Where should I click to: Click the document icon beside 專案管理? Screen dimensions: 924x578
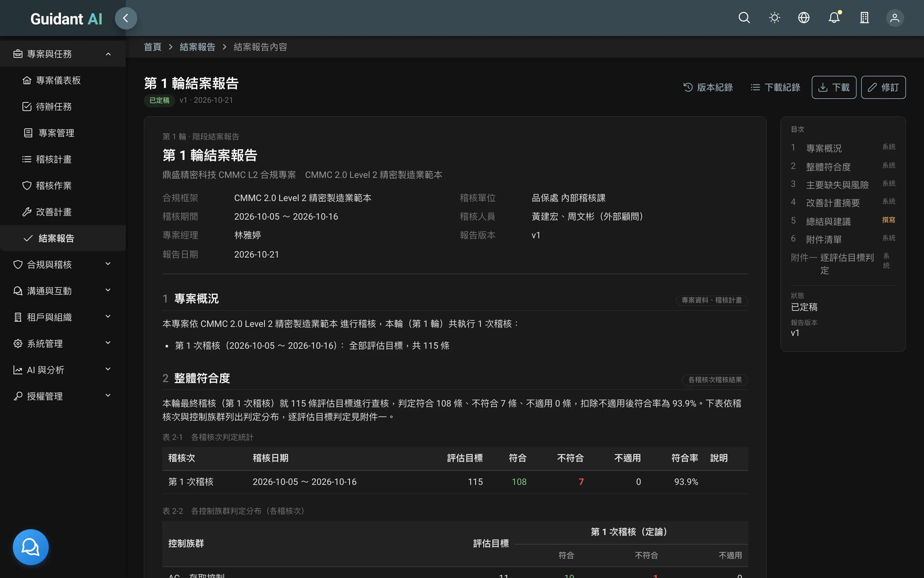coord(28,133)
